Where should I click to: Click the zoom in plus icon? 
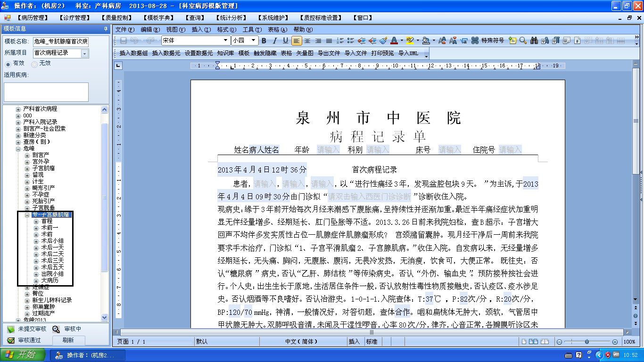tap(615, 342)
